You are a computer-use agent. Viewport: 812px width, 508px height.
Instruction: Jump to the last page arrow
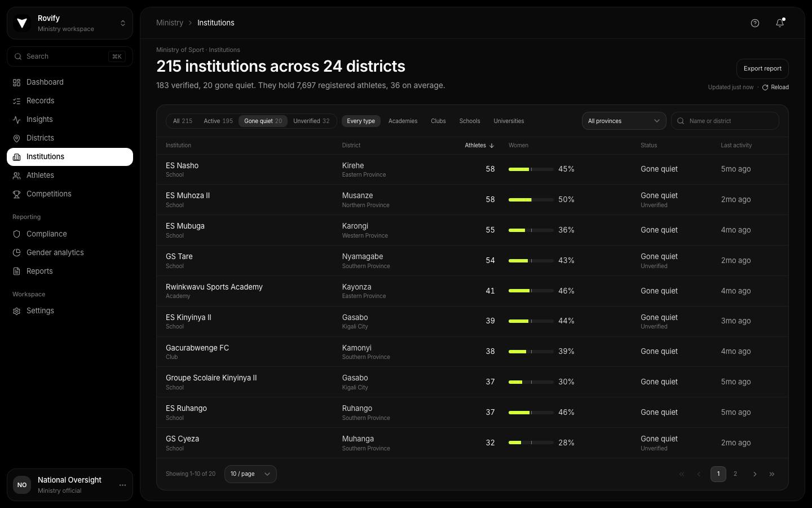[772, 474]
